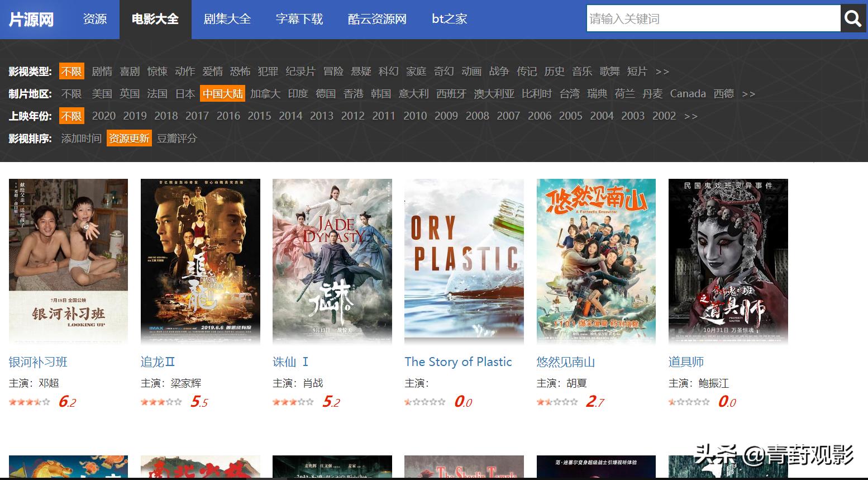Click star rating of 诛仙 Ⅰ

tap(293, 402)
